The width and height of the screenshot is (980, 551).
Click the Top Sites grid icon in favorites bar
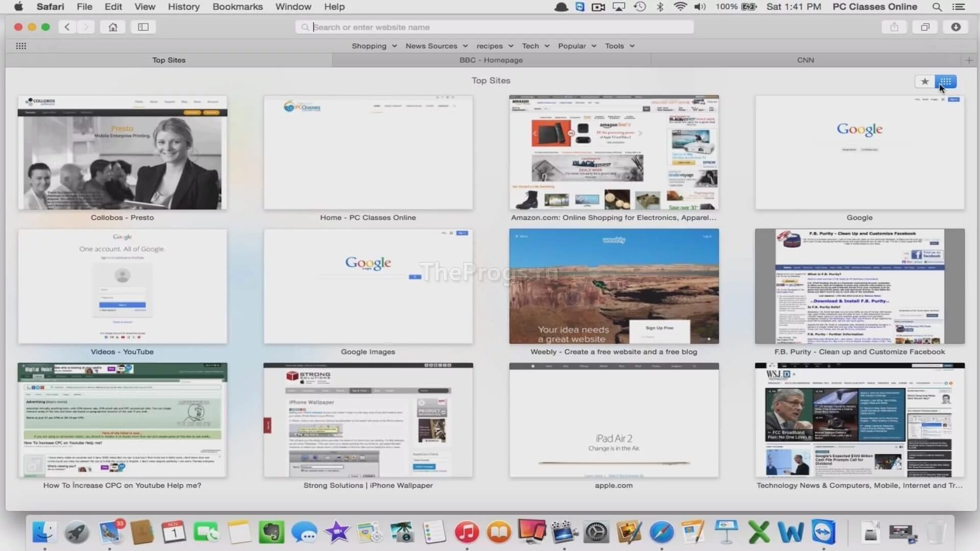point(21,46)
